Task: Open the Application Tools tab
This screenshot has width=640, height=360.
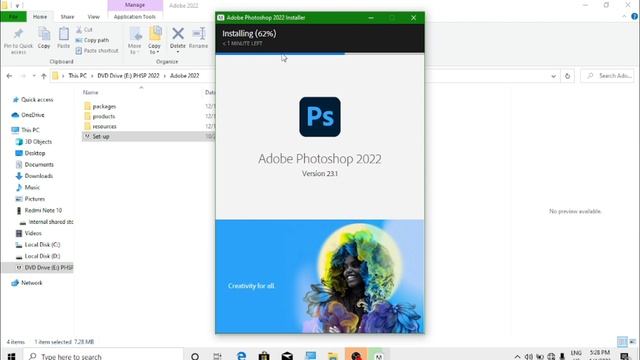Action: click(x=135, y=17)
